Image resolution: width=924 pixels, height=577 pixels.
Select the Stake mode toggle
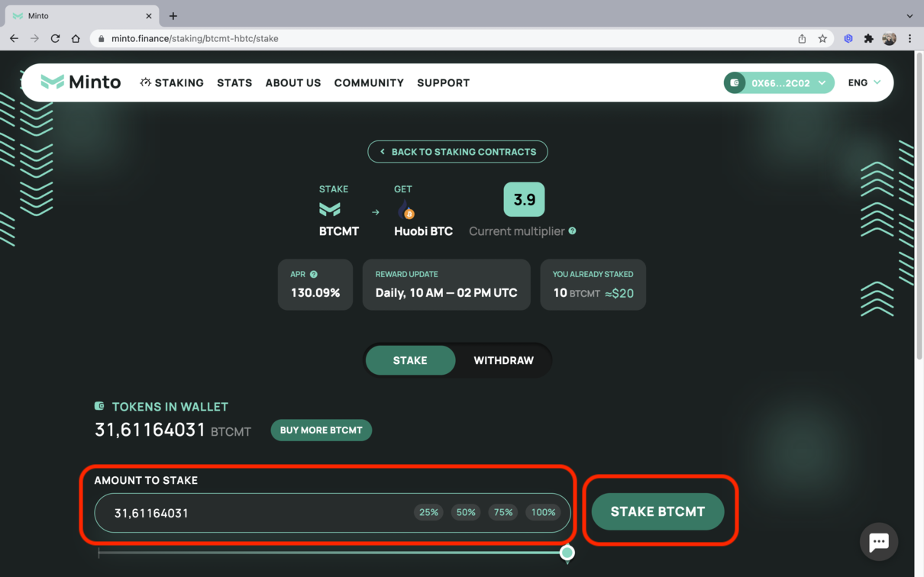click(410, 360)
